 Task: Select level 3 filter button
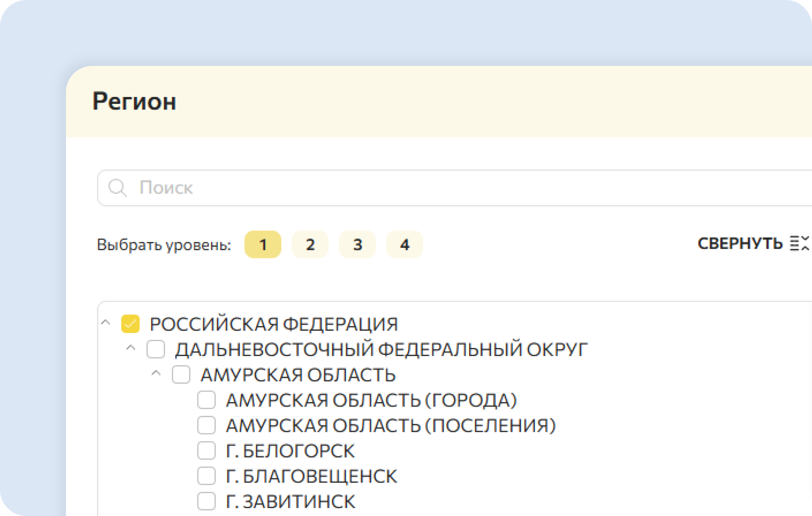tap(357, 244)
